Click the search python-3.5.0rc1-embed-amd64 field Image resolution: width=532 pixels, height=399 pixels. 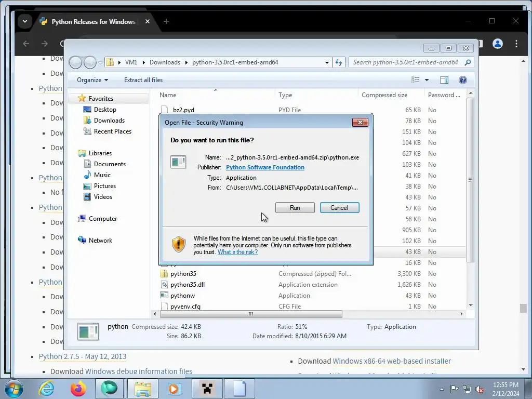(411, 62)
